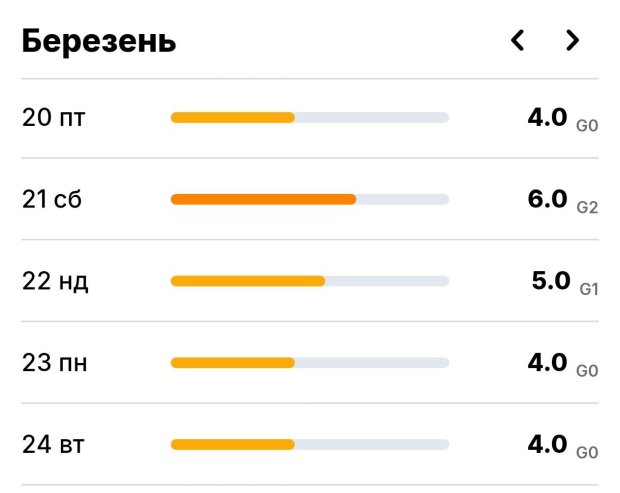Go to the previous month arrow
620x493 pixels.
click(517, 41)
